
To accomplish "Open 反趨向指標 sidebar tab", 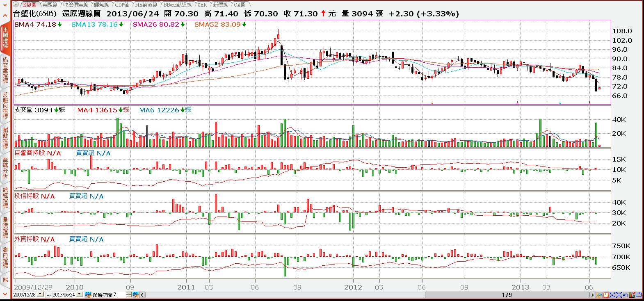I will [5, 105].
